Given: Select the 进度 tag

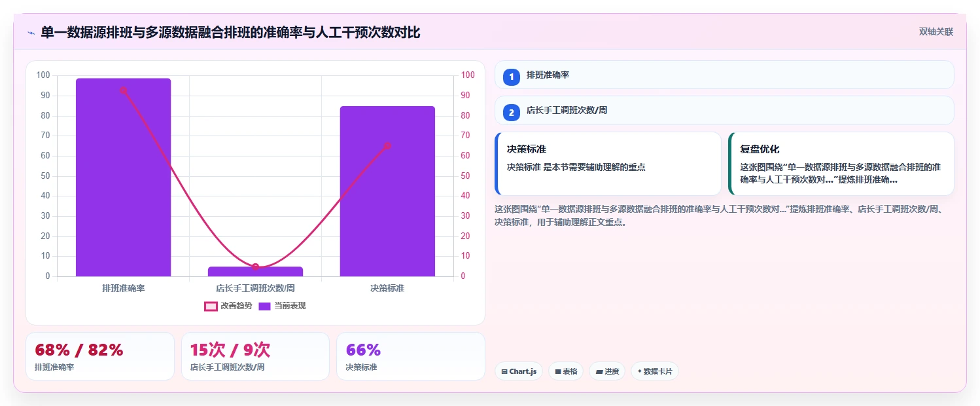Looking at the screenshot, I should tap(607, 371).
